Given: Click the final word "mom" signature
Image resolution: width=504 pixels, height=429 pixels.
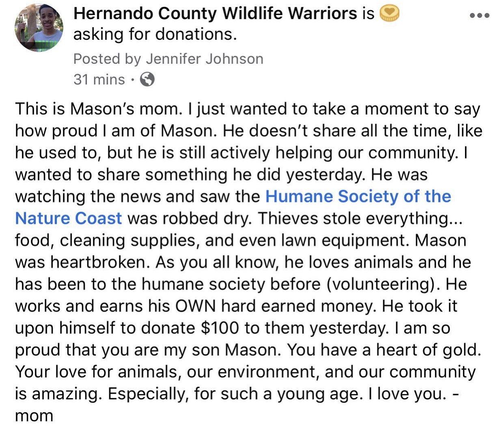Looking at the screenshot, I should 34,416.
